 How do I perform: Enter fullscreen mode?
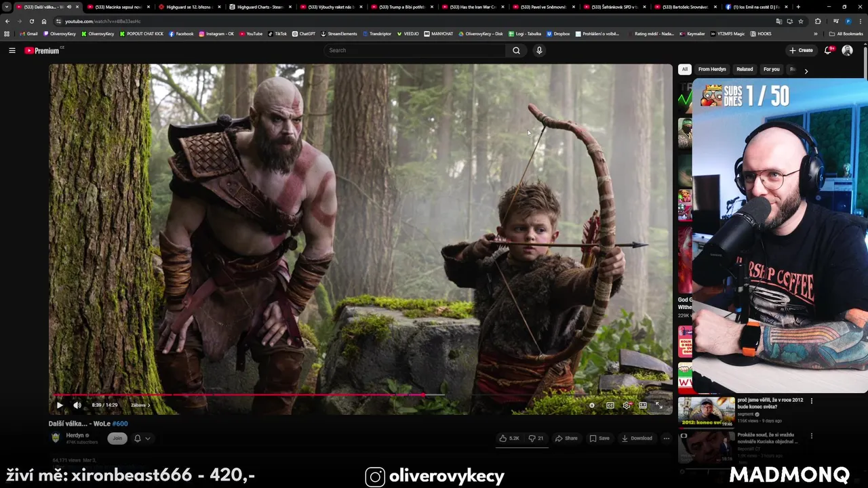(x=658, y=405)
